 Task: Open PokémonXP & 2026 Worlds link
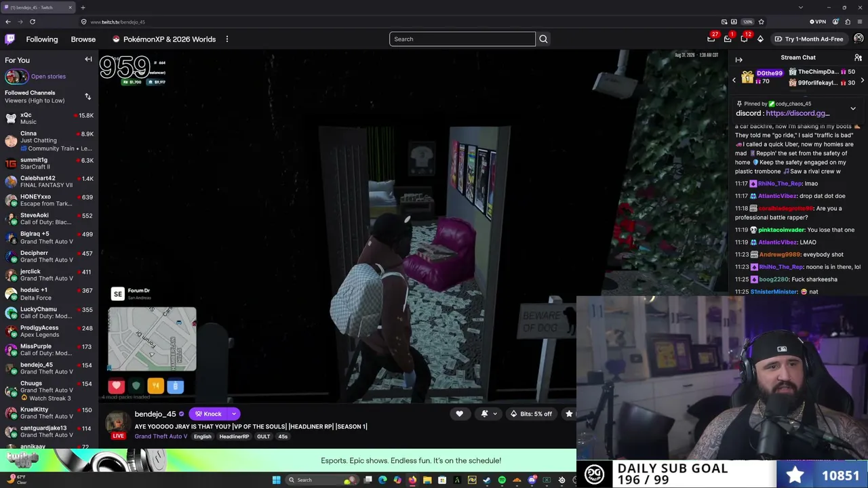(x=164, y=39)
